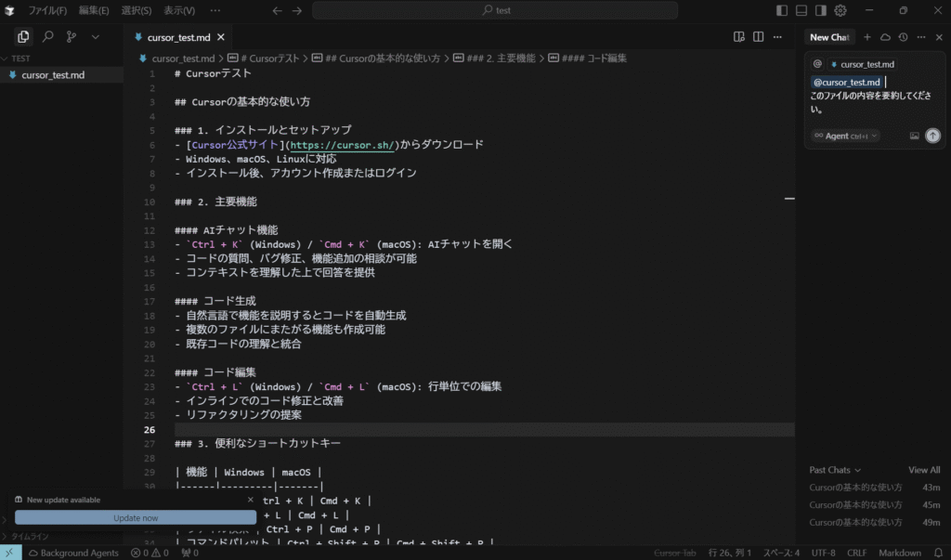Toggle the primary sidebar layout icon

[x=782, y=10]
